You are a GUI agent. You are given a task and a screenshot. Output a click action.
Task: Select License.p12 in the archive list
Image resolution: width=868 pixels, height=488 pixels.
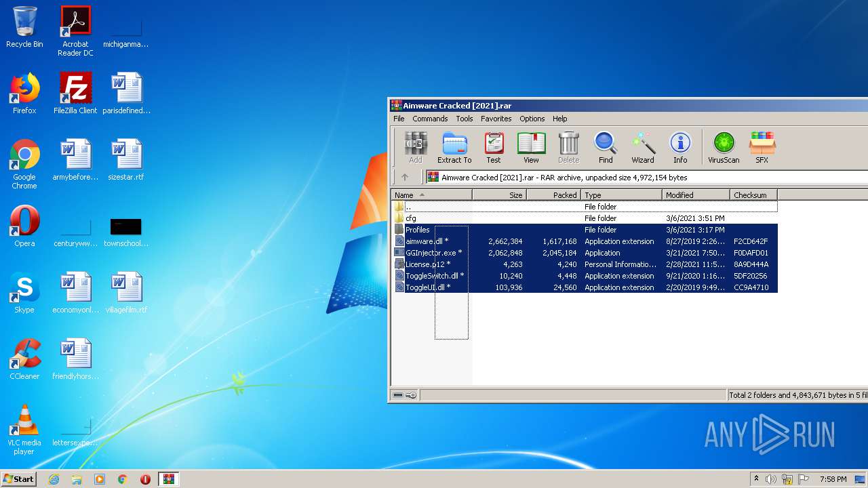coord(585,264)
